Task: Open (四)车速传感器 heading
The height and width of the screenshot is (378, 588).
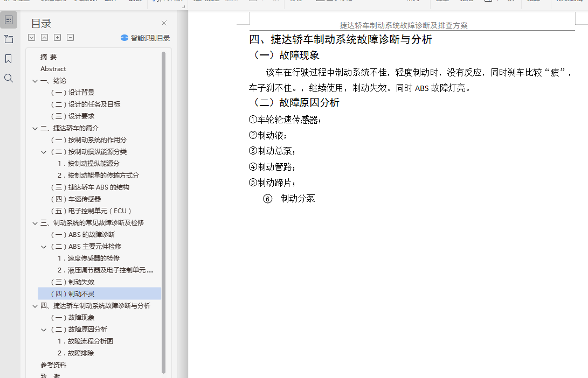Action: 76,199
